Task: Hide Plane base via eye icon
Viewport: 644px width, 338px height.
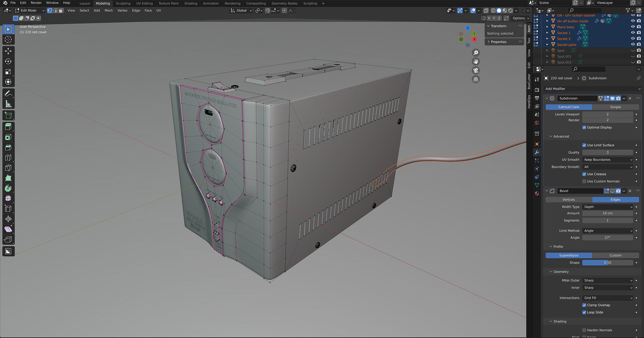Action: [x=633, y=27]
